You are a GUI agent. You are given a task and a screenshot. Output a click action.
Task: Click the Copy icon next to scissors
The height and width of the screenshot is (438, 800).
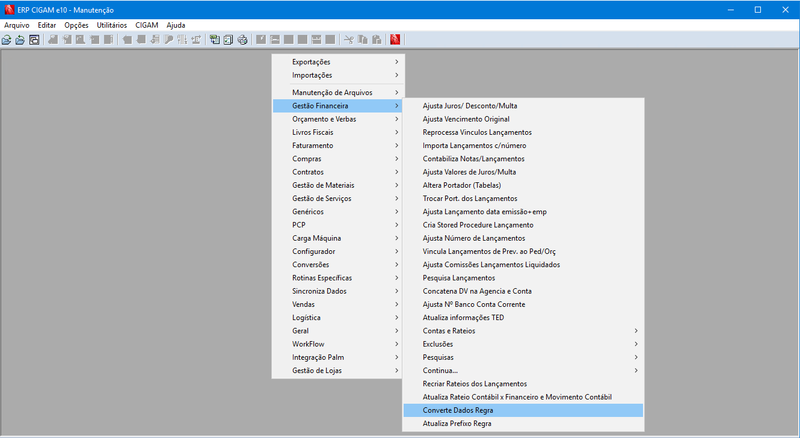[x=363, y=39]
